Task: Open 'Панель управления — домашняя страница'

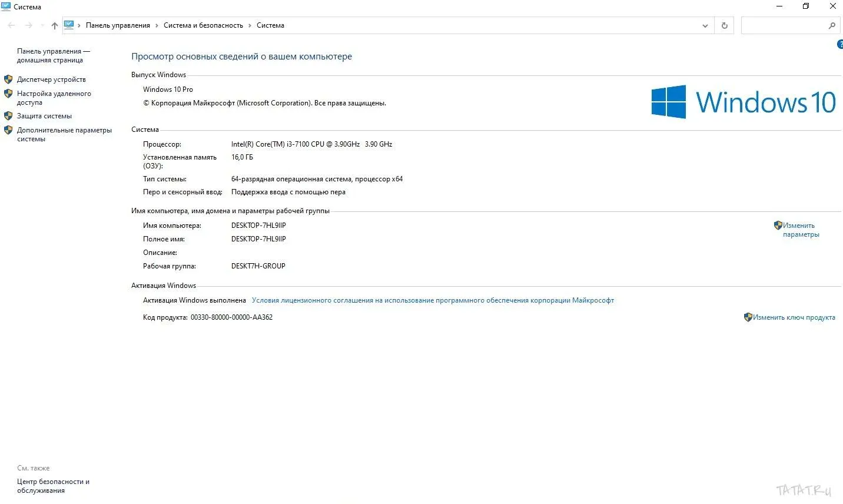Action: click(x=54, y=55)
